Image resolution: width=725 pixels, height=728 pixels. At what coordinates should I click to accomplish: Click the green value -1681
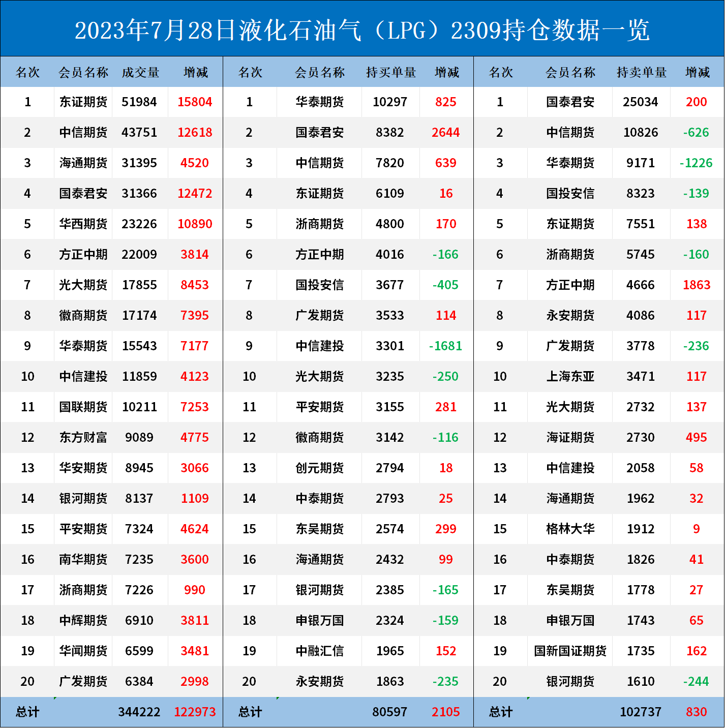(446, 346)
